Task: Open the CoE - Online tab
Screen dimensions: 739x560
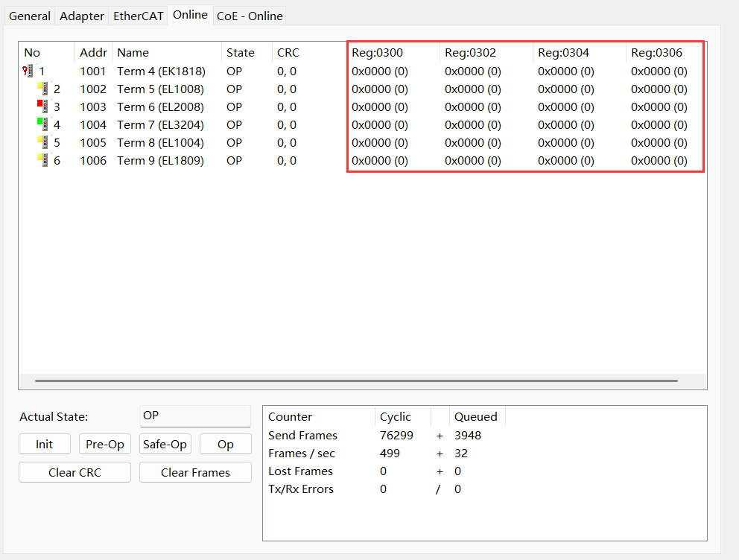Action: [250, 16]
